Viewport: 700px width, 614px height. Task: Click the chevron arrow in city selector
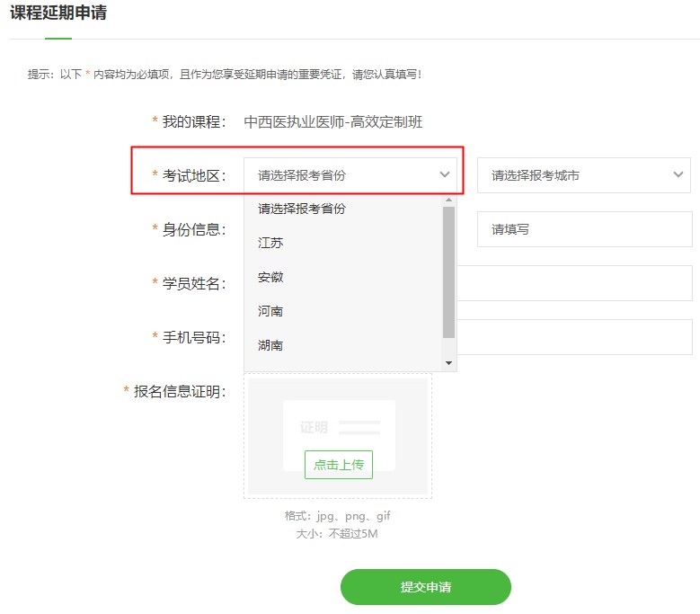click(678, 175)
